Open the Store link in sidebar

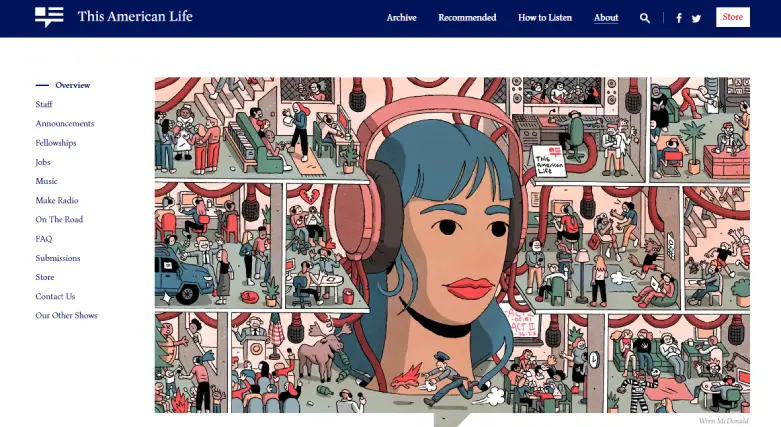45,277
